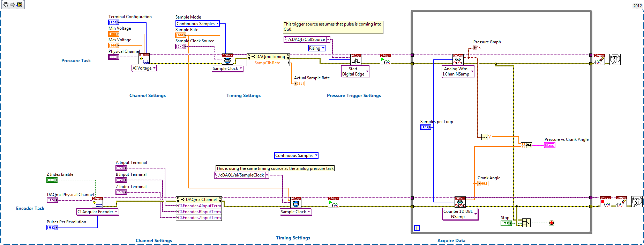Click the Sample Clock Source I/O terminal
Viewport: 644px width, 245px height.
[x=181, y=46]
